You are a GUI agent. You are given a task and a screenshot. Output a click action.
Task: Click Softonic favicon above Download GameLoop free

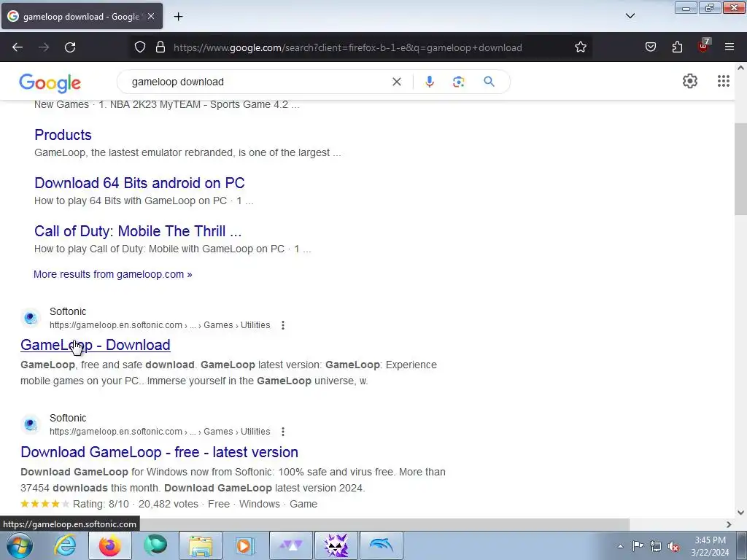[x=31, y=424]
